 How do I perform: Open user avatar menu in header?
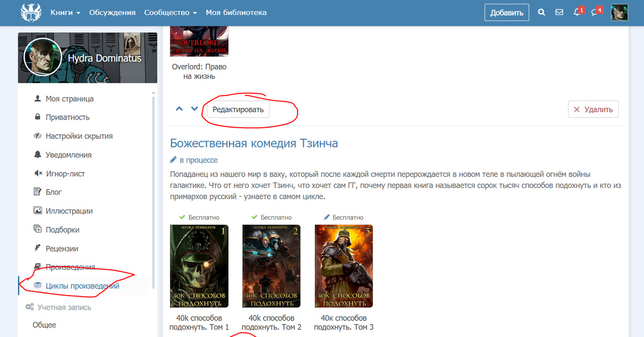tap(619, 12)
